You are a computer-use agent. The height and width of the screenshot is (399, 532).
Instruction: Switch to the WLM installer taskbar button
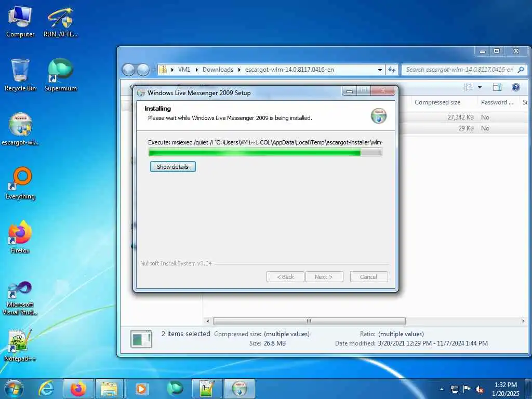click(x=240, y=389)
